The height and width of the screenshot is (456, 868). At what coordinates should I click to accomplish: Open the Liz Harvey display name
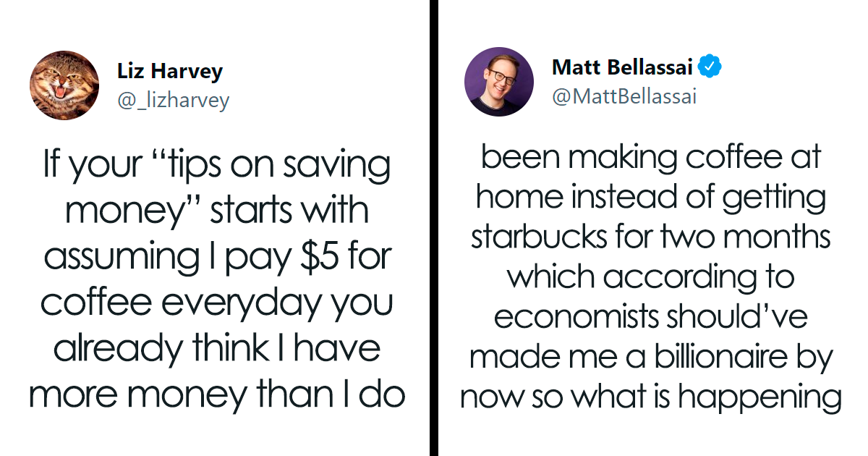click(170, 72)
